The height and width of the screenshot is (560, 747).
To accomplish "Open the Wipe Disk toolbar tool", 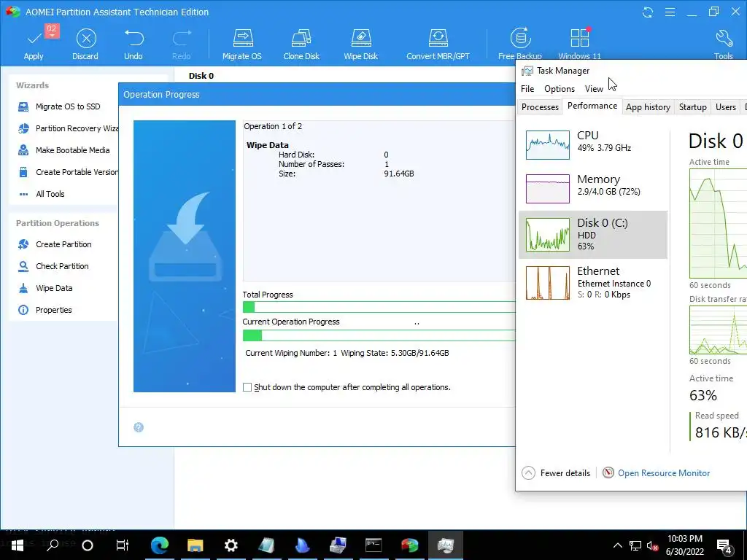I will click(360, 44).
